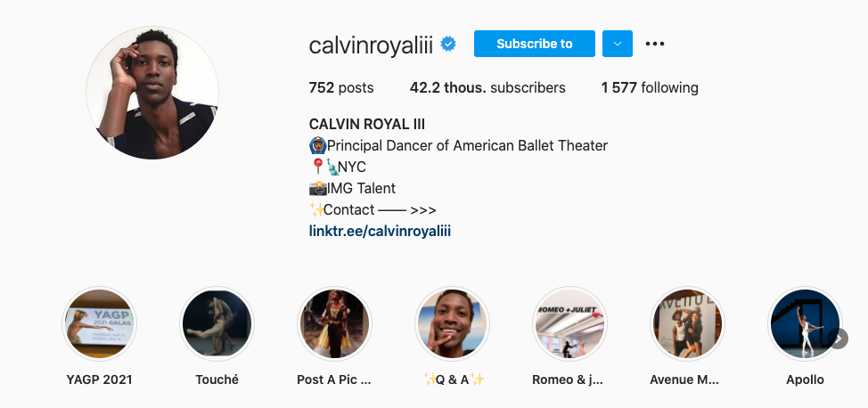View the 1 577 following list
The image size is (868, 408).
[650, 88]
